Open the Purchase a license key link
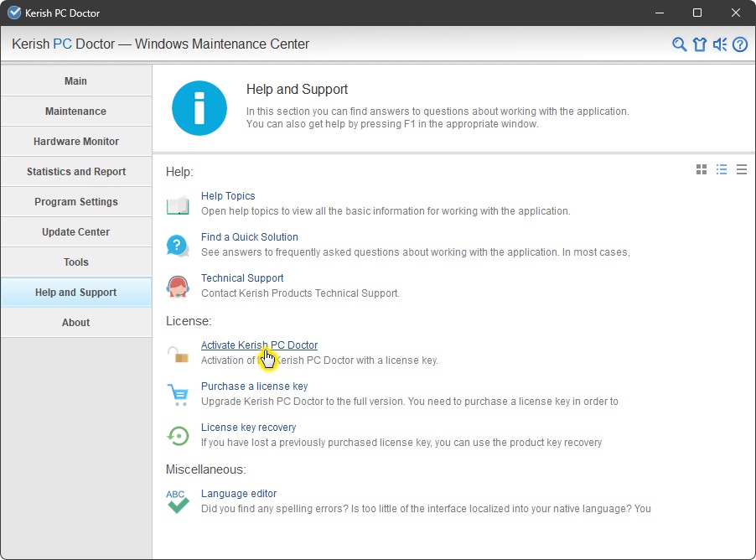The image size is (756, 560). tap(254, 386)
